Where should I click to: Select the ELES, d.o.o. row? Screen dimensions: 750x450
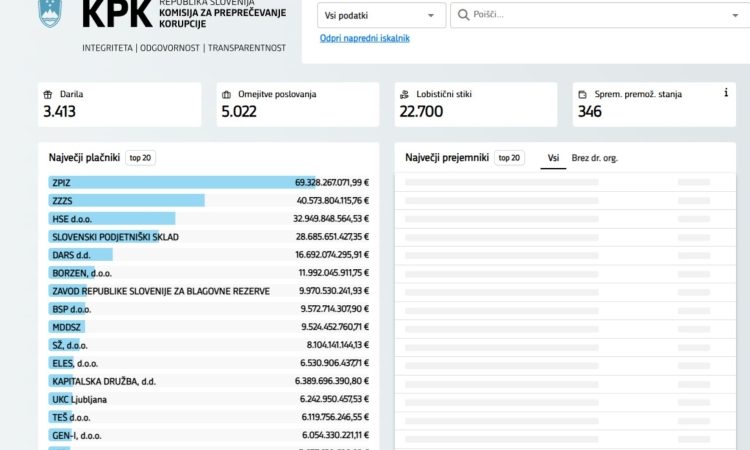[x=209, y=363]
